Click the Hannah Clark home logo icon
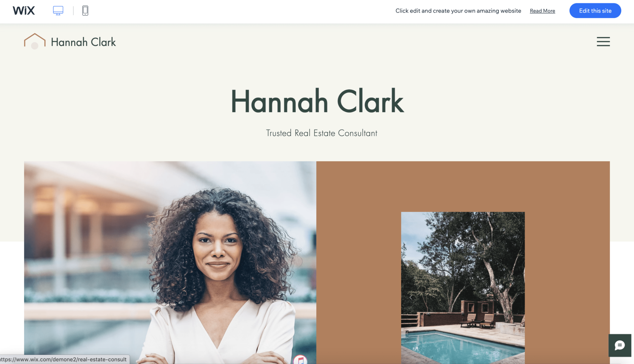This screenshot has height=364, width=634. [35, 41]
